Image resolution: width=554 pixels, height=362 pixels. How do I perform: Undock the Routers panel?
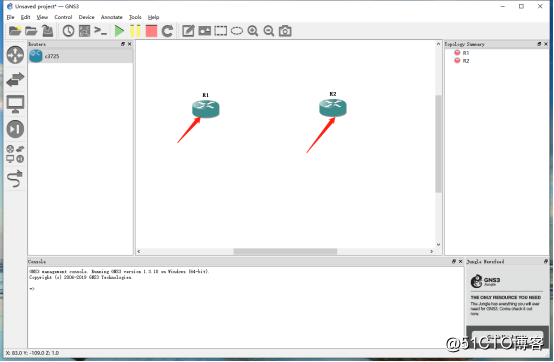(x=123, y=44)
